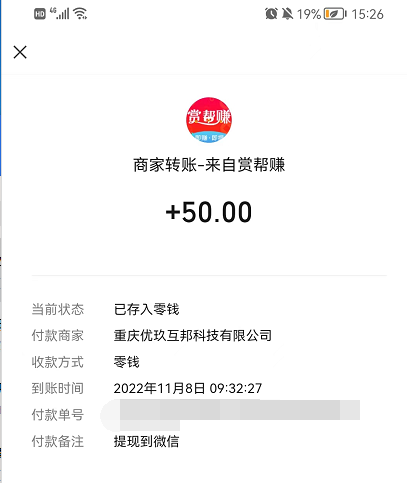Tap the 零钱 receiving method value
Viewport: 407px width, 483px height.
(126, 362)
